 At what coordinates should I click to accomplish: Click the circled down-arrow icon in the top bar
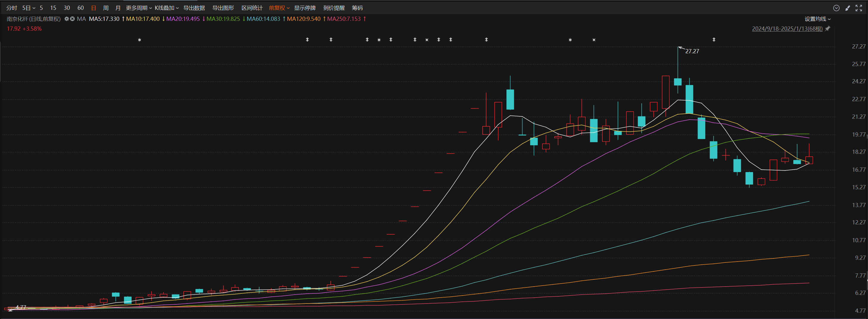click(x=836, y=8)
